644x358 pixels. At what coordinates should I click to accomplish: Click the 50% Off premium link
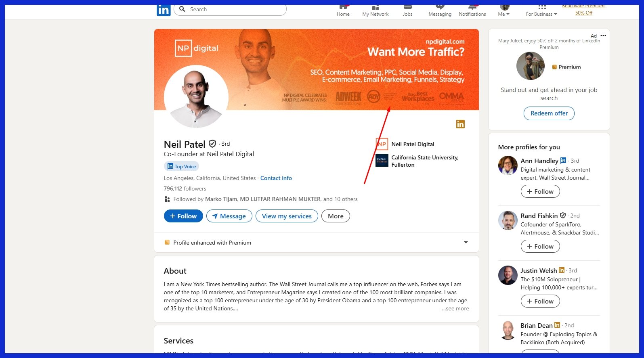point(584,13)
